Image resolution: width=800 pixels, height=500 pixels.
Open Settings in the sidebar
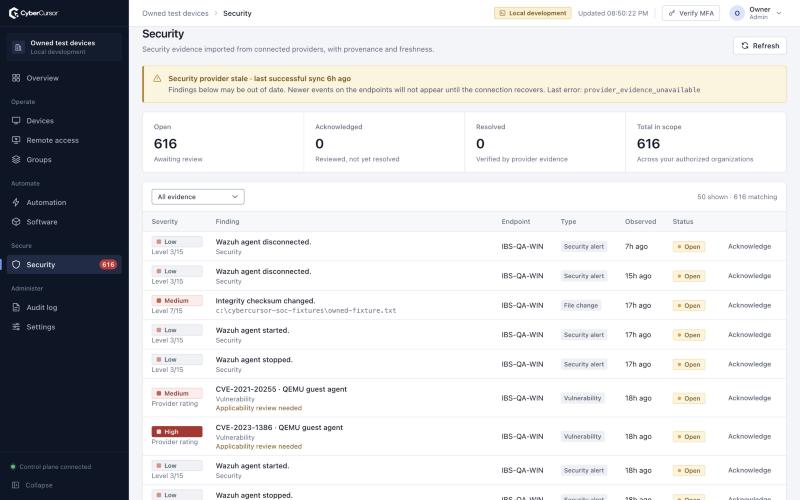point(64,327)
